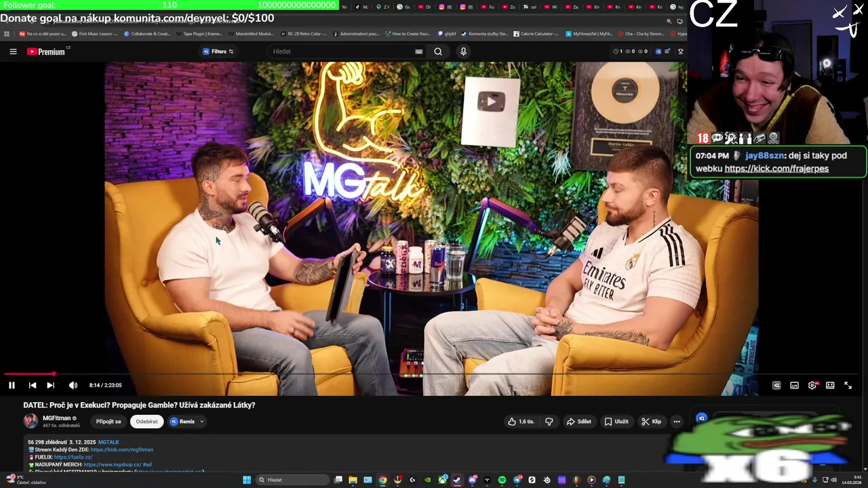Open the fuelix.cz description link
Viewport: 868px width, 488px height.
(x=73, y=457)
